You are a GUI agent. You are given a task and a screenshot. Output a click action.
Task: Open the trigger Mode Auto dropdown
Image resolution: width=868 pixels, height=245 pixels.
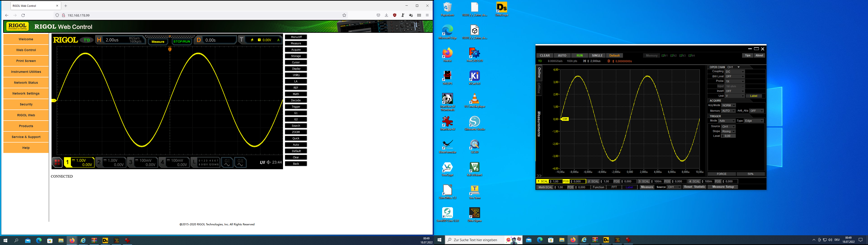[x=726, y=121]
